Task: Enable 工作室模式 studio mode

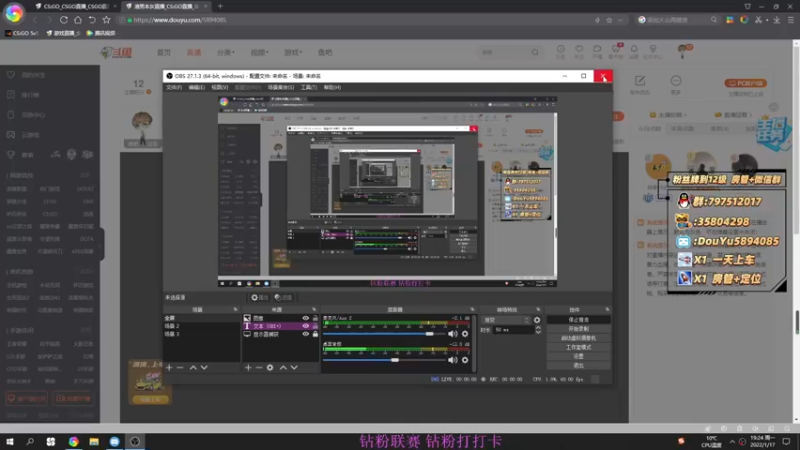Action: (x=578, y=347)
